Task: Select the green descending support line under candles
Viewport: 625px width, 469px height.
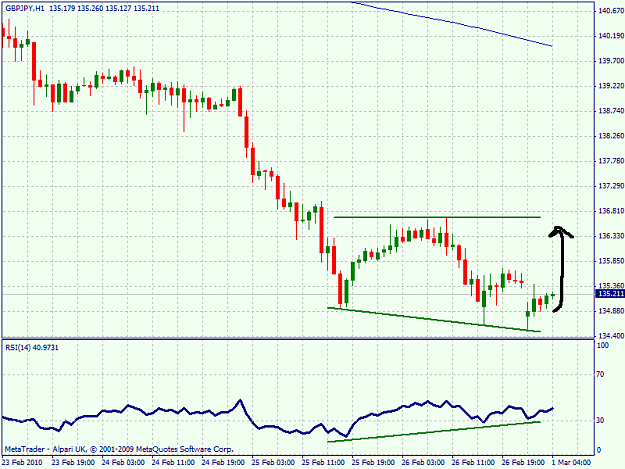Action: pos(434,320)
